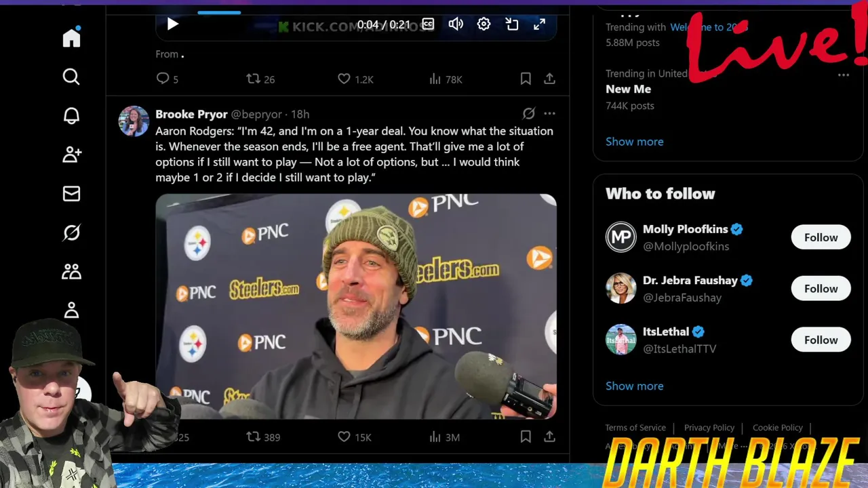
Task: Reply to top post with 5 replies
Action: (167, 79)
